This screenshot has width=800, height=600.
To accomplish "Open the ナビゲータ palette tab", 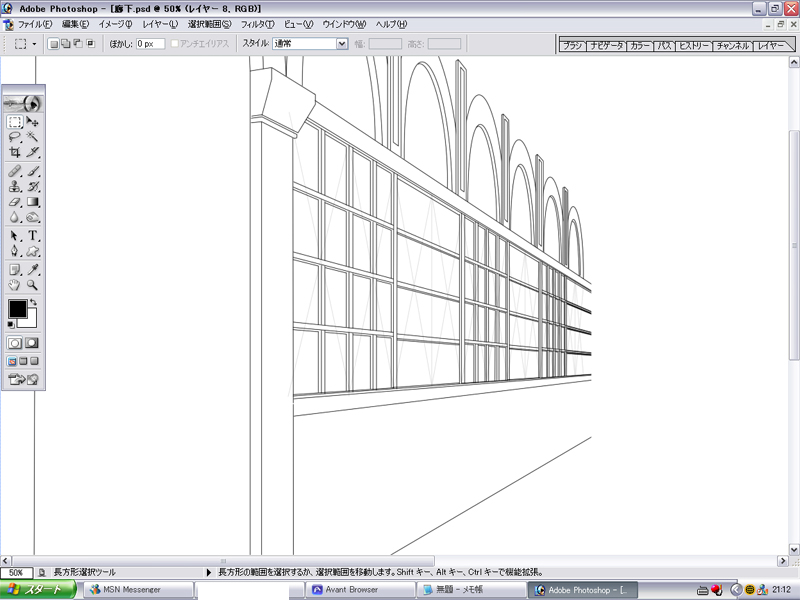I will (x=606, y=46).
